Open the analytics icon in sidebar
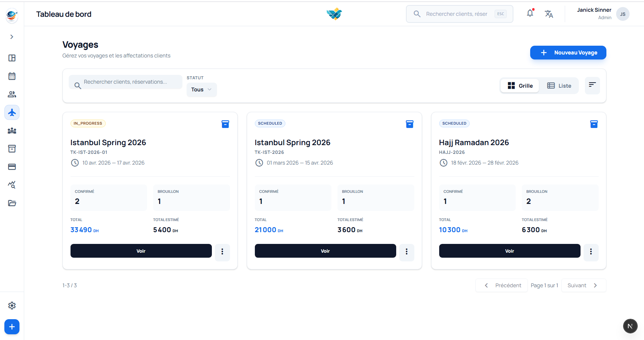The image size is (644, 340). [12, 185]
